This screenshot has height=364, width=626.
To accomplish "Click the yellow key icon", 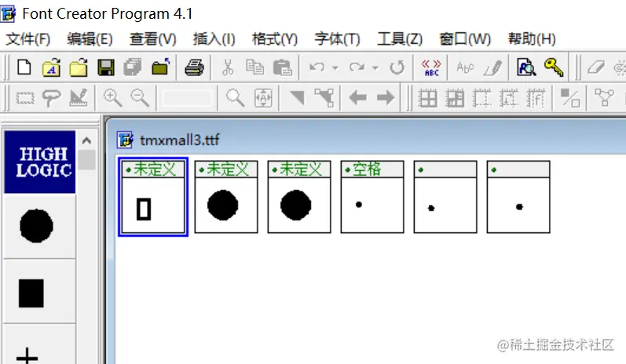I will click(x=554, y=67).
